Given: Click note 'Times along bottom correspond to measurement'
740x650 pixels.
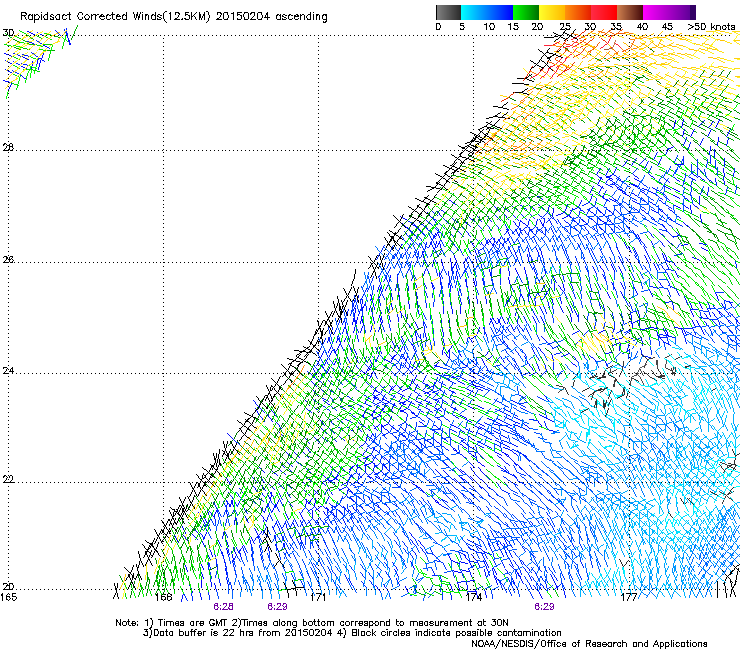Looking at the screenshot, I should (x=359, y=623).
